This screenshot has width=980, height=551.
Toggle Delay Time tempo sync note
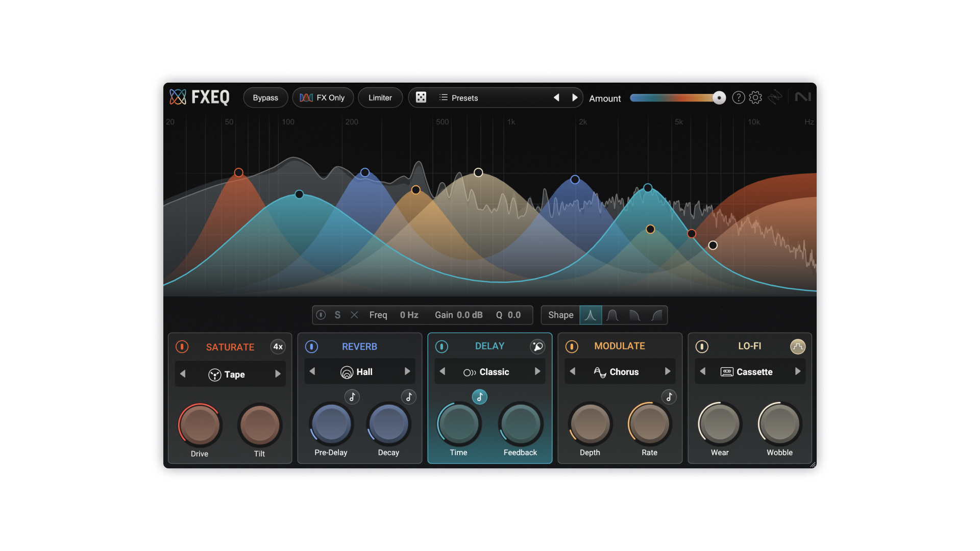tap(479, 397)
